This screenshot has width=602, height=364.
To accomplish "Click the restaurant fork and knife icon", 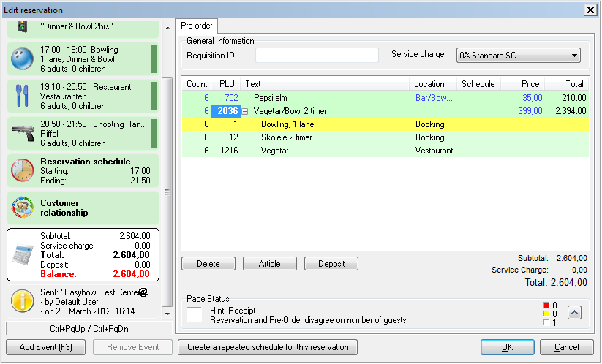I will (x=23, y=95).
